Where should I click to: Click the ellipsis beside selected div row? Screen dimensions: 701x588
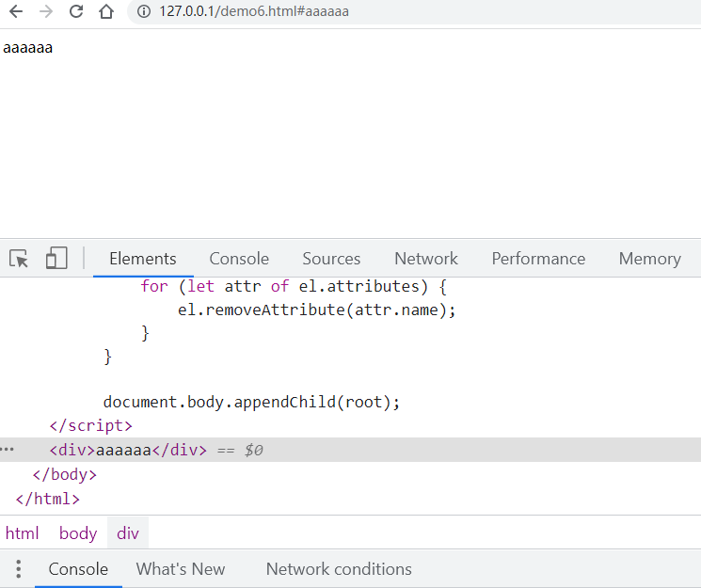(8, 449)
